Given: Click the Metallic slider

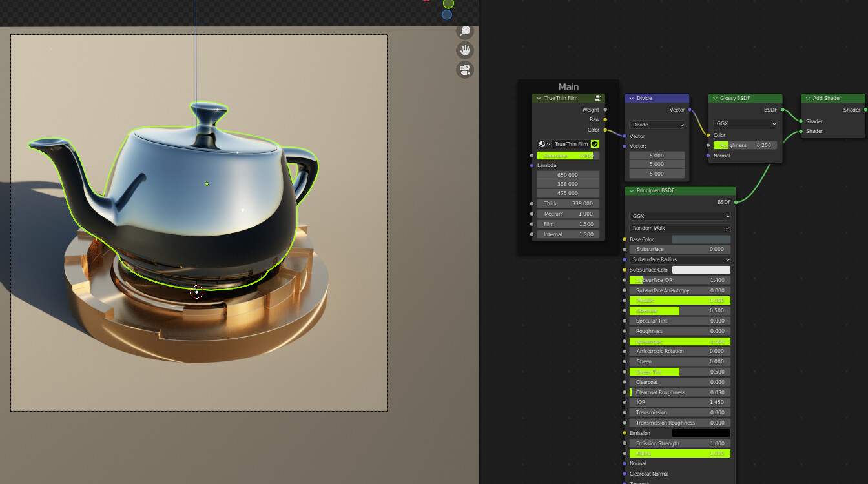Looking at the screenshot, I should (x=680, y=301).
